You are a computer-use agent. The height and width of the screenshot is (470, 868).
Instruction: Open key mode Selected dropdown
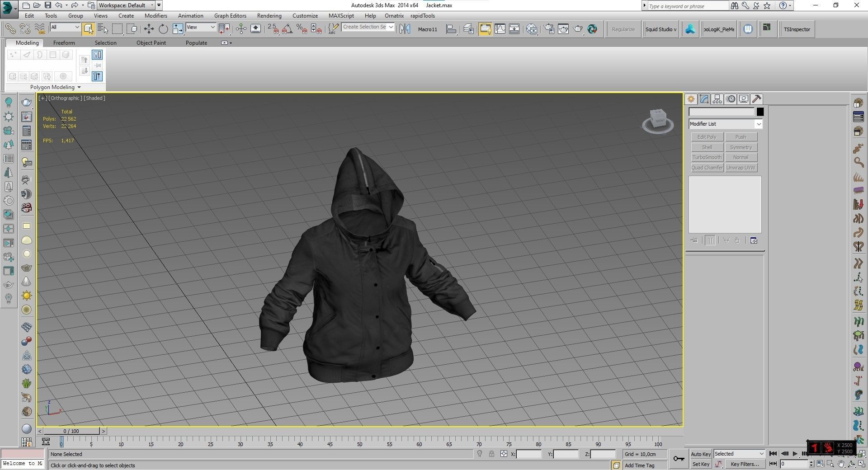click(739, 454)
